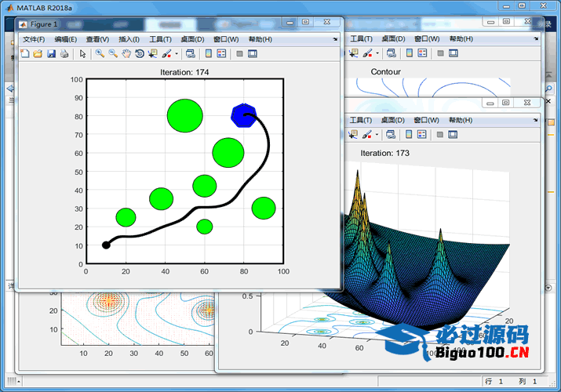Show plot tools in Iteration 173 window
This screenshot has width=561, height=392.
[453, 135]
